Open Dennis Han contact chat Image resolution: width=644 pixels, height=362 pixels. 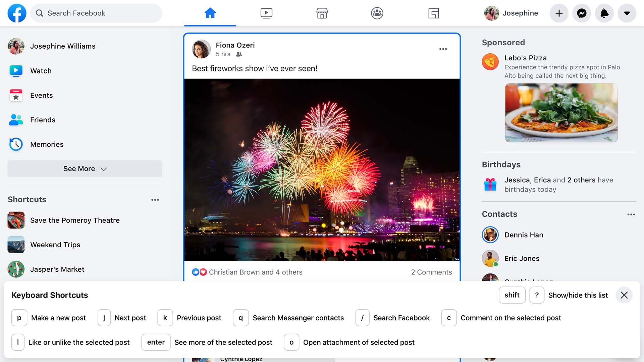tap(523, 235)
